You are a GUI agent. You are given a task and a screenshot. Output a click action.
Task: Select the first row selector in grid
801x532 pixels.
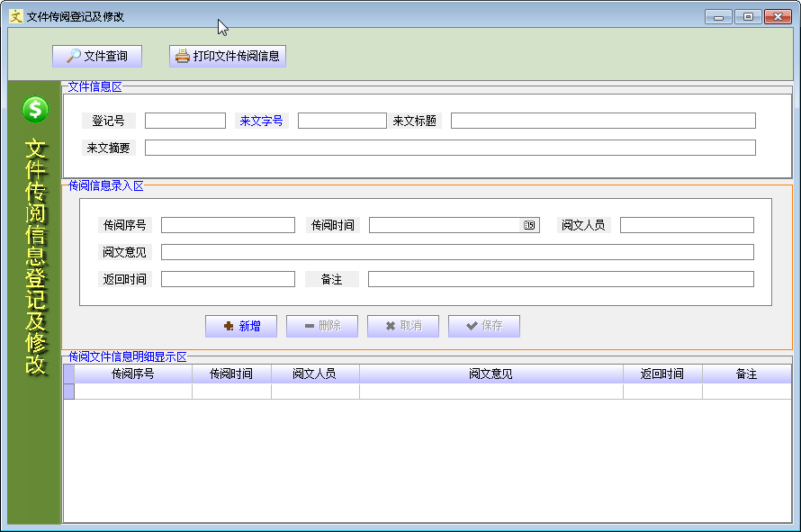tap(69, 392)
